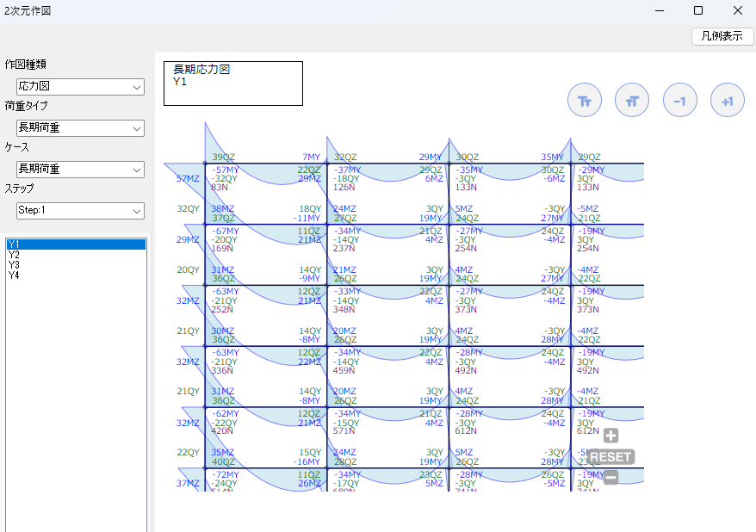
Task: Click the 169N axial force value
Action: 222,248
